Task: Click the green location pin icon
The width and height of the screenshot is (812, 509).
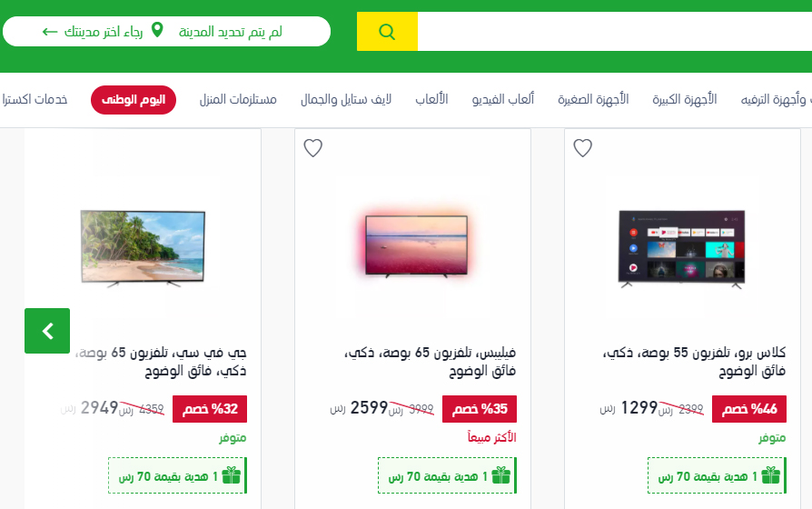Action: 157,30
